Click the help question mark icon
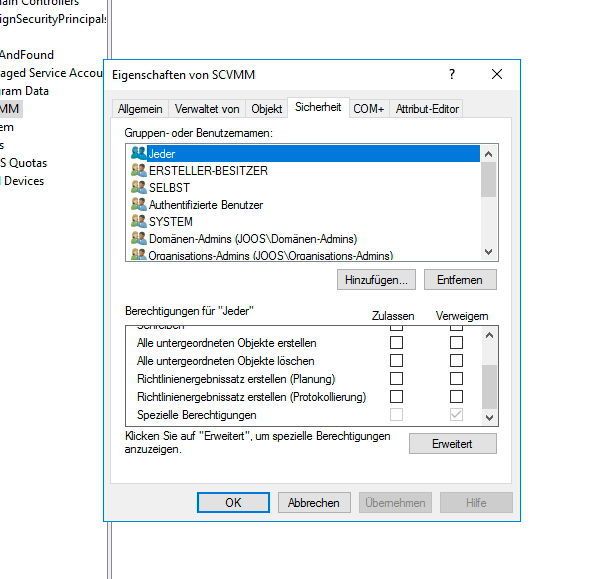The width and height of the screenshot is (594, 579). [x=452, y=74]
